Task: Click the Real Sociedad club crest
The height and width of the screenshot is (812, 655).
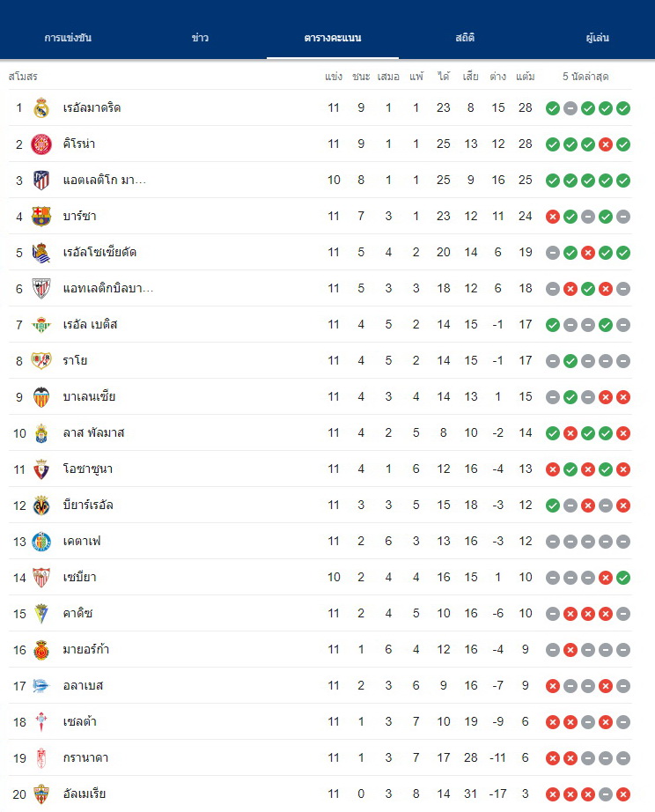Action: click(x=41, y=253)
